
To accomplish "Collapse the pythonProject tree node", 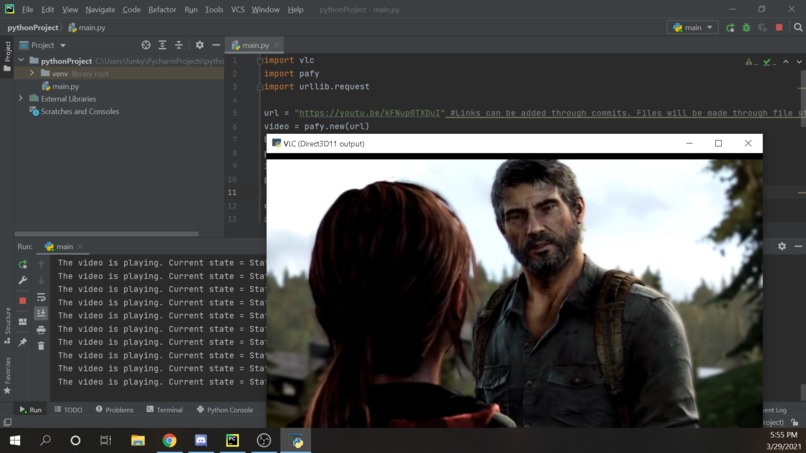I will (x=21, y=61).
